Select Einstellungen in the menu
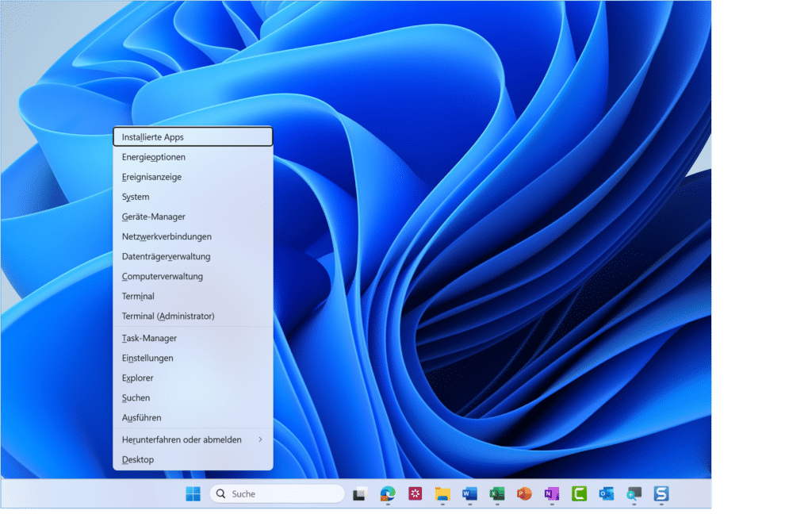Viewport: 812px width, 514px height. pos(147,358)
